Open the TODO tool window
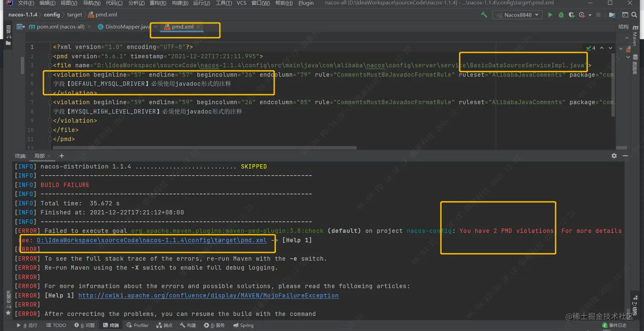Image resolution: width=644 pixels, height=331 pixels. click(x=56, y=325)
